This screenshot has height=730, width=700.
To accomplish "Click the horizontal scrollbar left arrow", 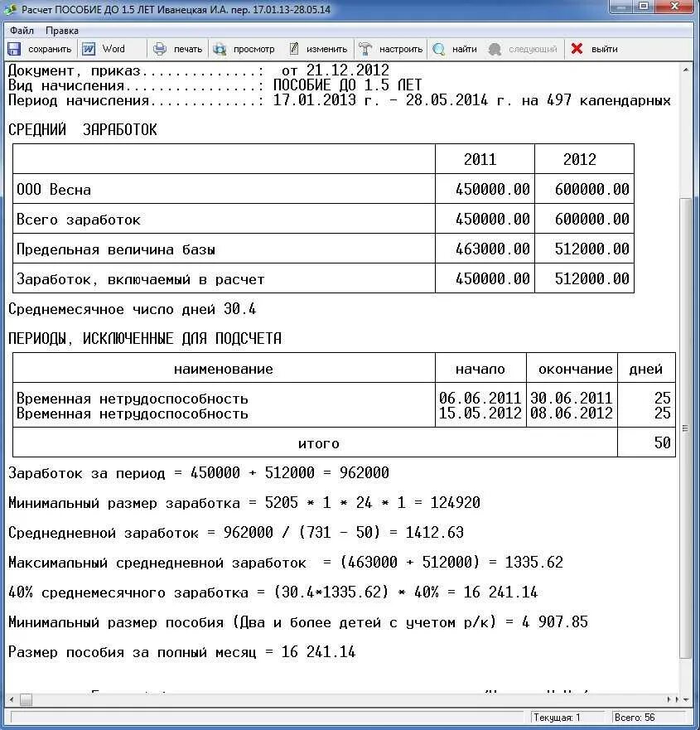I will 12,699.
